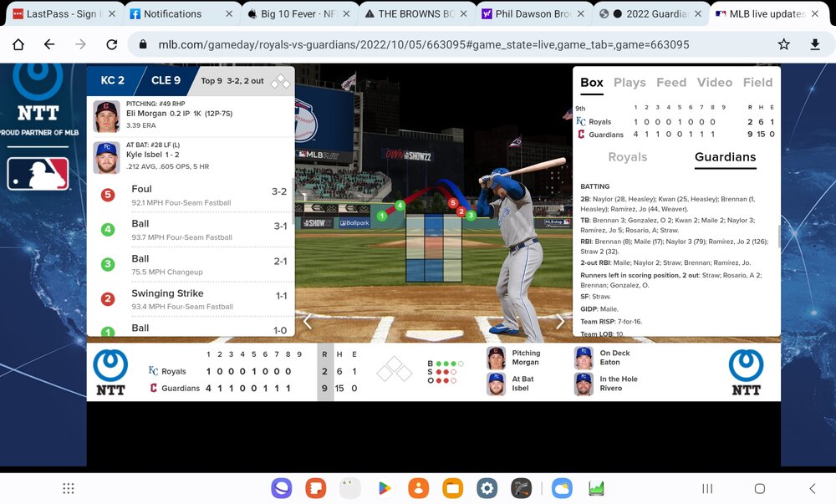The width and height of the screenshot is (836, 504).
Task: Click pitch 1 marker in strike zone view
Action: (381, 216)
